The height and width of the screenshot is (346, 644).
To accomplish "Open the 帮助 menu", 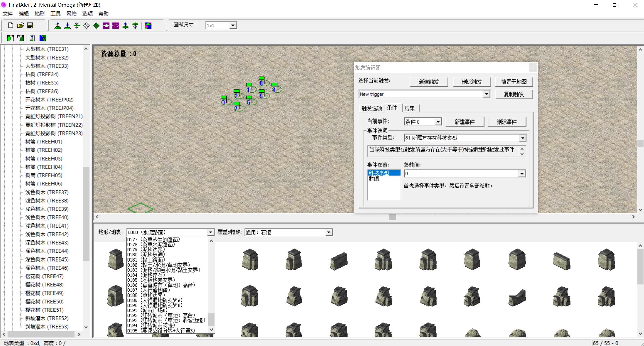I will (103, 14).
